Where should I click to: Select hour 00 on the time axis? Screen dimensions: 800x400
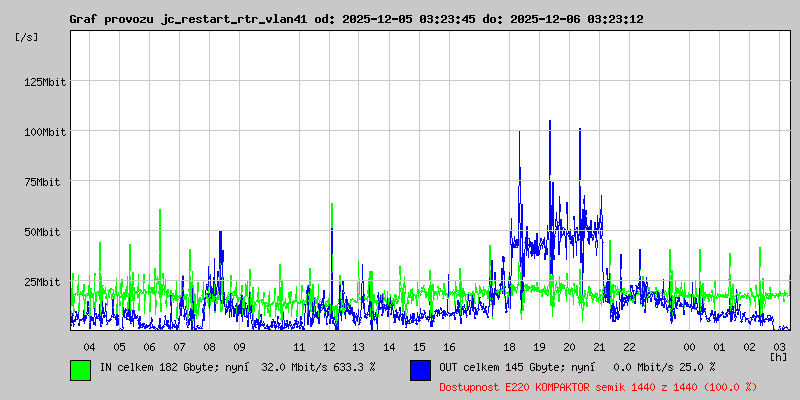point(689,346)
